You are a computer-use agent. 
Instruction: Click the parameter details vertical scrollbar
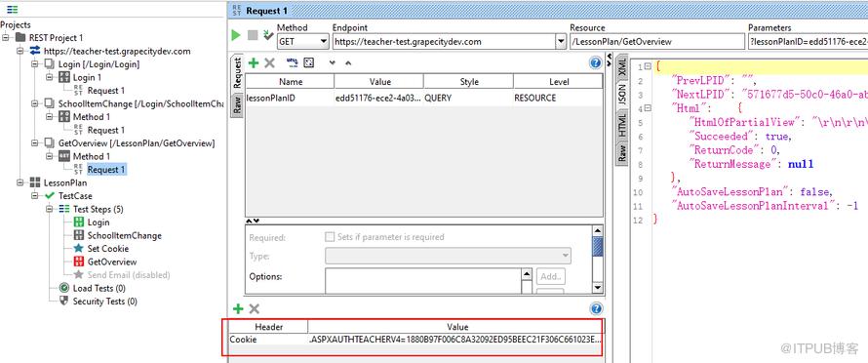tap(597, 259)
